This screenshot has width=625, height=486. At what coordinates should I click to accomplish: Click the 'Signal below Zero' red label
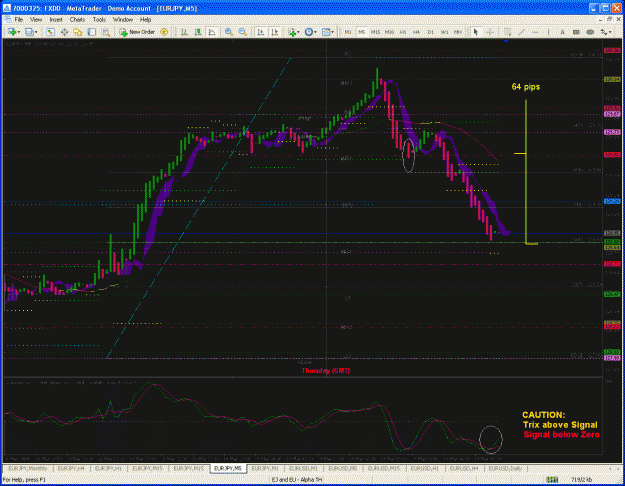click(x=561, y=435)
